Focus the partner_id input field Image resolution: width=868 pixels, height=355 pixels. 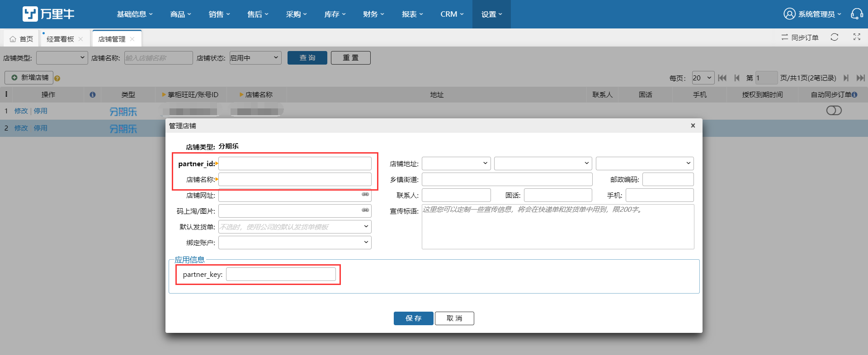pos(295,163)
